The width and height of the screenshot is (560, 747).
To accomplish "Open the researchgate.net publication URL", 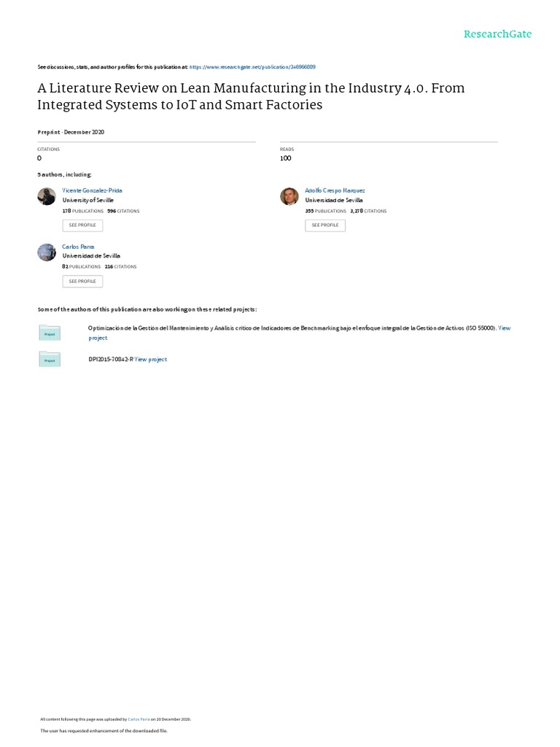I will 252,66.
